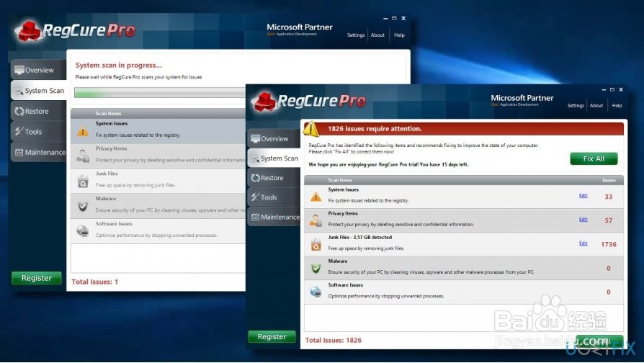
Task: Click Software Issues globe icon in front window
Action: pos(316,292)
